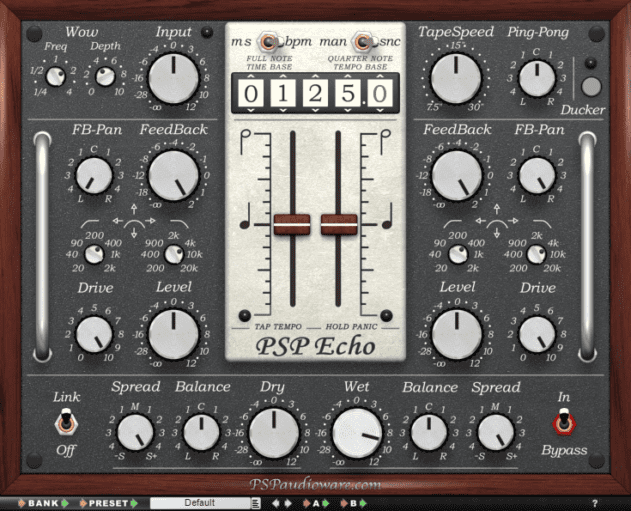The width and height of the screenshot is (631, 511).
Task: Increase the digit 2 with its up chevron
Action: [315, 76]
